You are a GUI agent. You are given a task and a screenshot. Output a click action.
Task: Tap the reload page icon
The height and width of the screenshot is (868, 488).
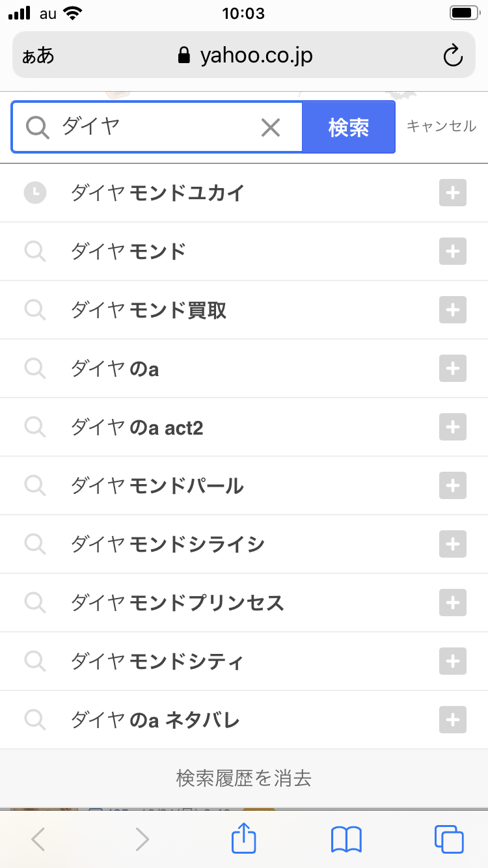(x=453, y=56)
